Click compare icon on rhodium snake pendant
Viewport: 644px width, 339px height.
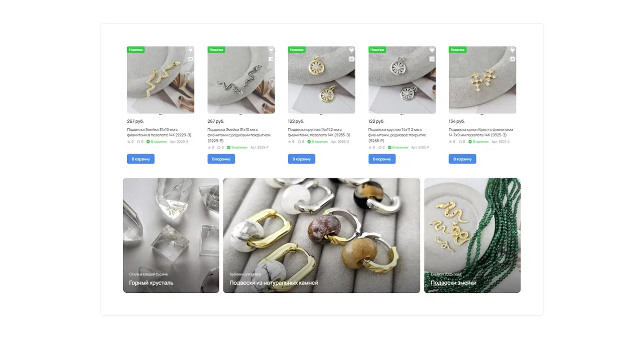click(271, 59)
